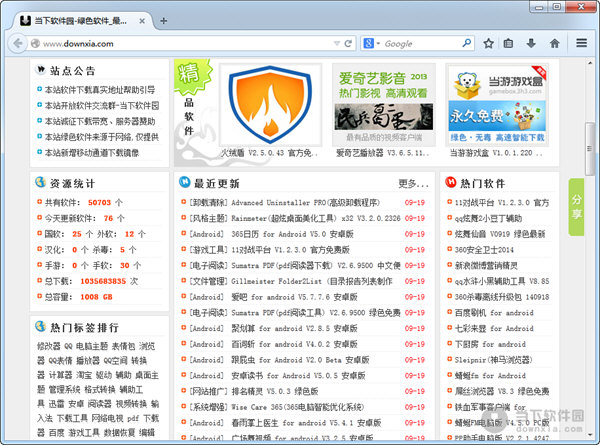Click the total capacity value 1008 GB

click(96, 297)
